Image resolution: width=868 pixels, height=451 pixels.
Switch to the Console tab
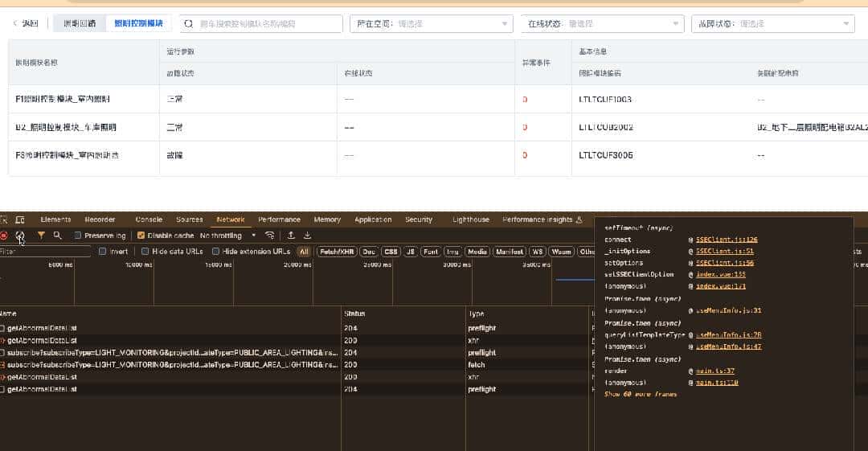click(x=149, y=219)
